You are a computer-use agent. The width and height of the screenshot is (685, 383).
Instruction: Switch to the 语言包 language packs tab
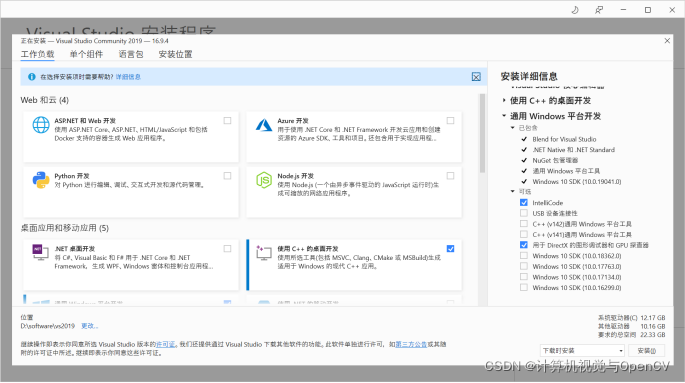tap(131, 54)
